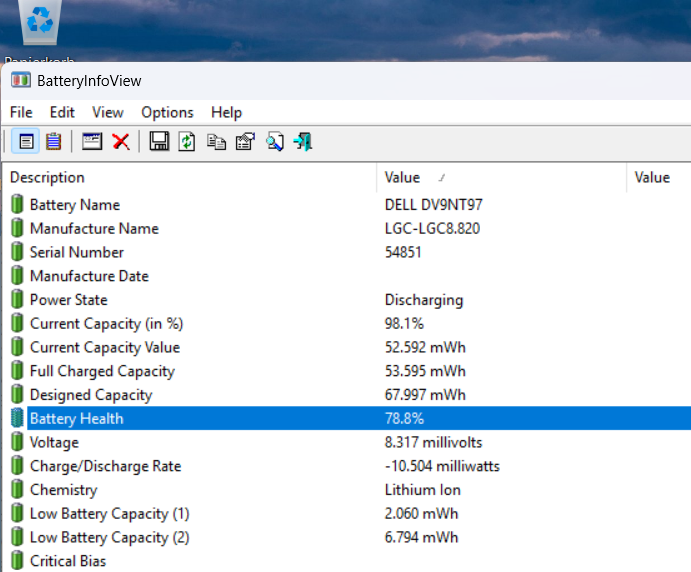
Task: Click the battery icon of the Manufacture Date row
Action: coord(17,276)
